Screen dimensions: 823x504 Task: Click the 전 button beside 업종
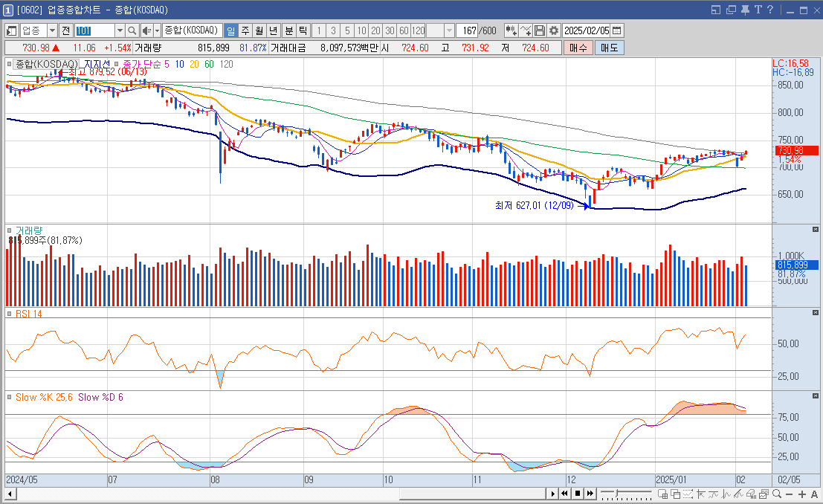coord(65,31)
